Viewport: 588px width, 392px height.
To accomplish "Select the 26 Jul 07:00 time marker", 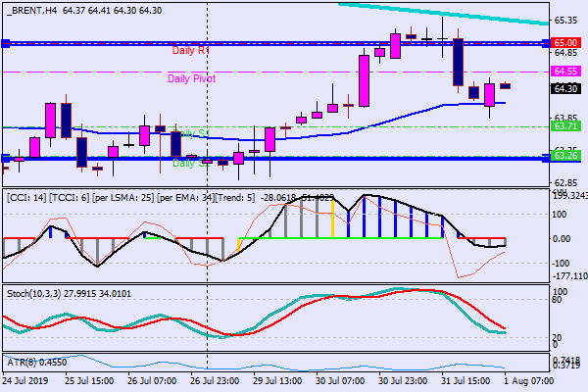I will pos(152,379).
